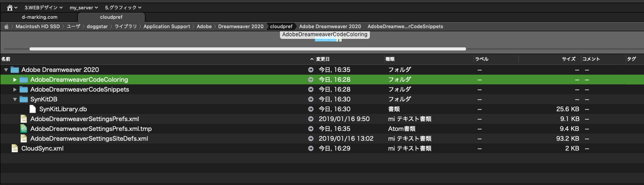Click the Apple icon in path bar

(x=7, y=26)
